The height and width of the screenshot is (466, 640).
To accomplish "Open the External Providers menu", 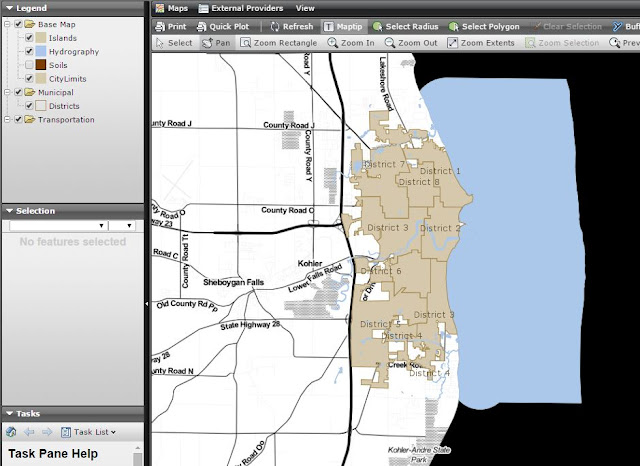I will click(x=239, y=8).
